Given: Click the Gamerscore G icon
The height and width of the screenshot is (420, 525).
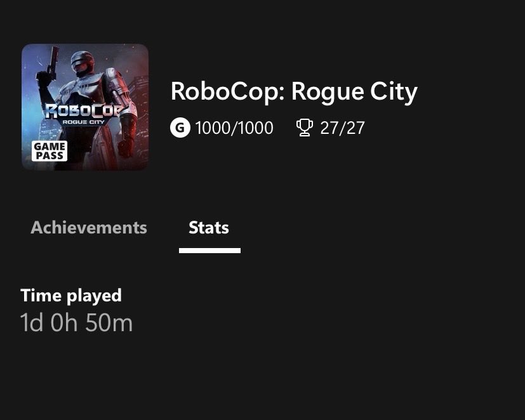Looking at the screenshot, I should [180, 128].
